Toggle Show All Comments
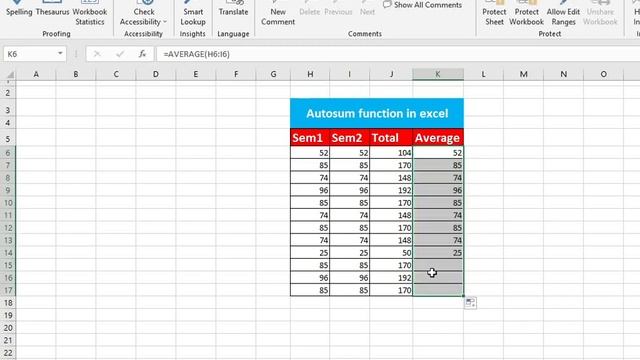Viewport: 640px width, 360px height. coord(422,5)
